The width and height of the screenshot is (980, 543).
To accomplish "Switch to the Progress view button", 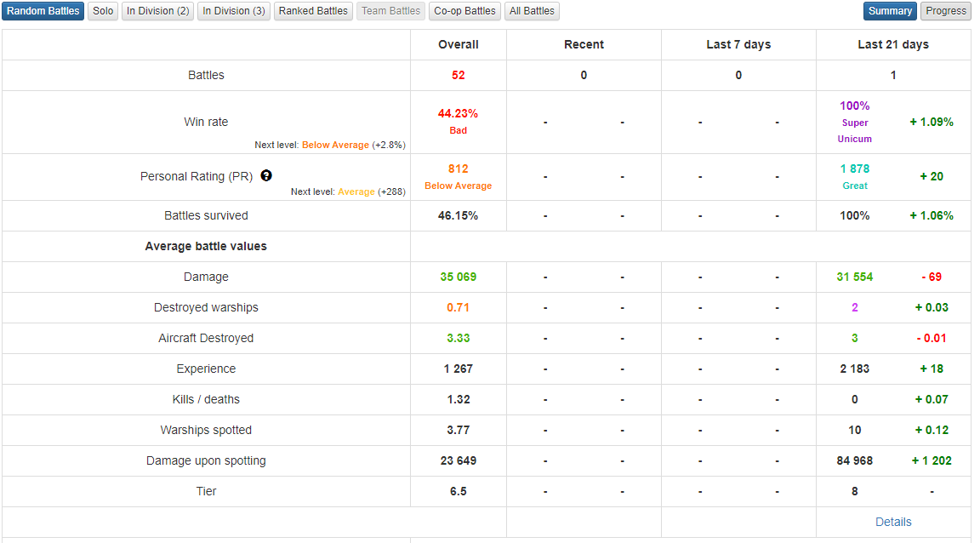I will tap(946, 11).
